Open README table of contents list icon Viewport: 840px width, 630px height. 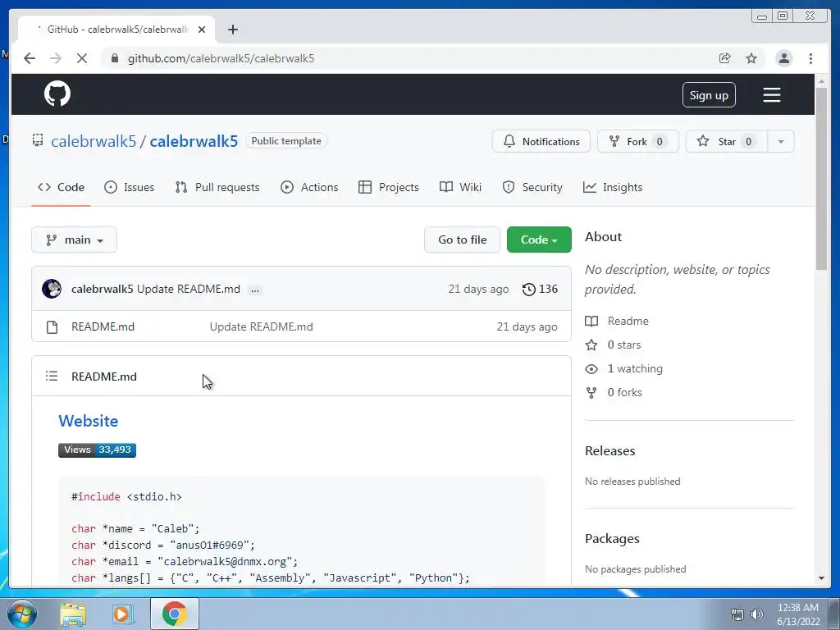(52, 376)
